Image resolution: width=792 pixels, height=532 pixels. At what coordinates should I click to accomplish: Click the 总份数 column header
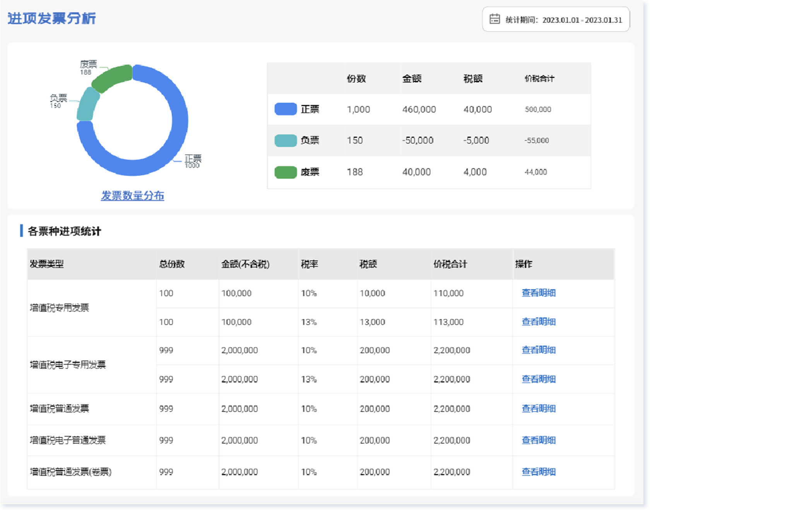pos(172,264)
